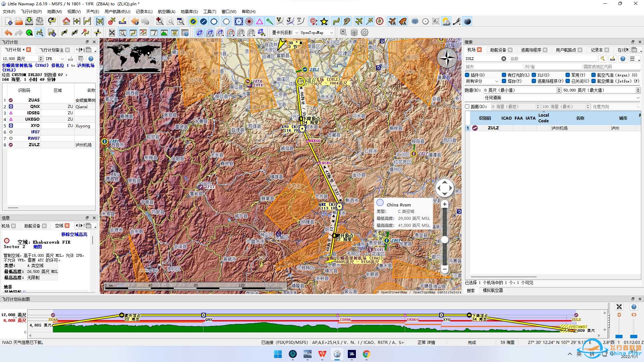Toggle the 军用(Y) military checkbox

(x=568, y=75)
